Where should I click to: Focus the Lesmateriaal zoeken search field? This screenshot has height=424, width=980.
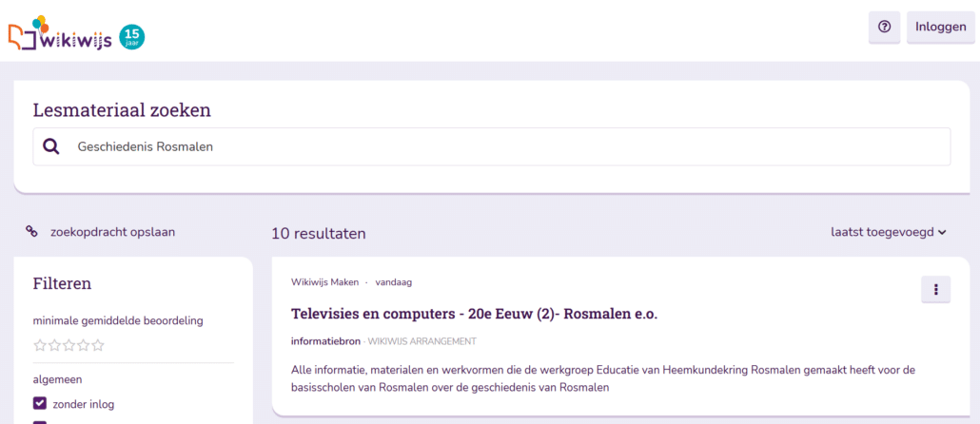504,146
